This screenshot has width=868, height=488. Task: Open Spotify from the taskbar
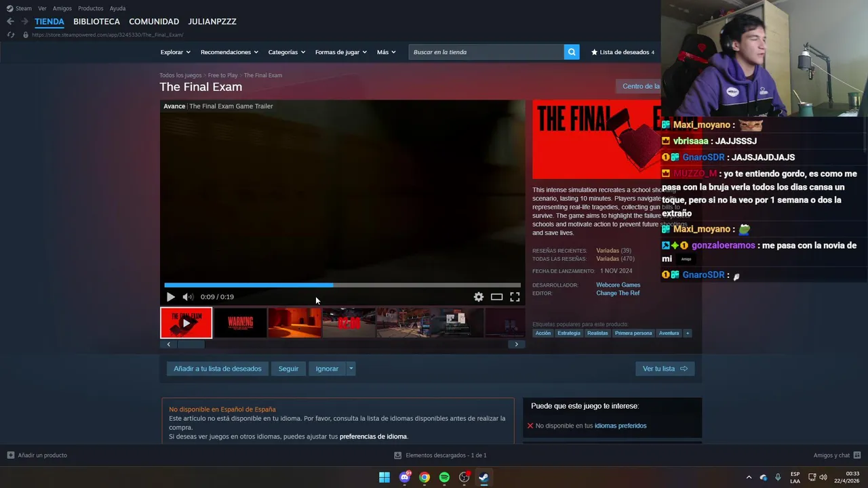pyautogui.click(x=444, y=477)
